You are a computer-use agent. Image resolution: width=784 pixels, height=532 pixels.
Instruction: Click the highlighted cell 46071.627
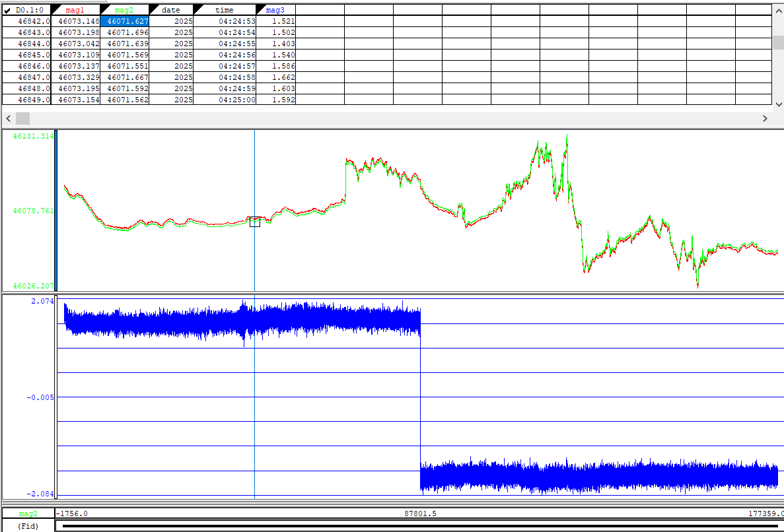click(124, 21)
